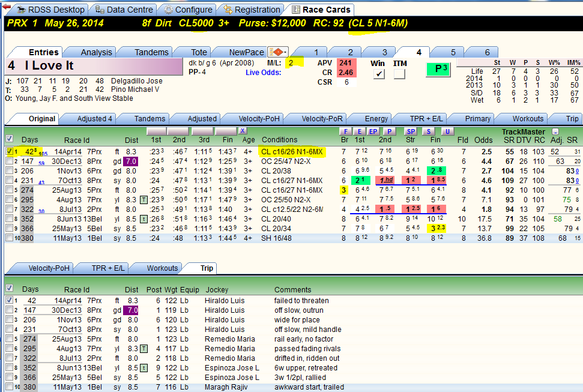The image size is (583, 392).
Task: Click the small X button above Age
Action: pos(243,130)
